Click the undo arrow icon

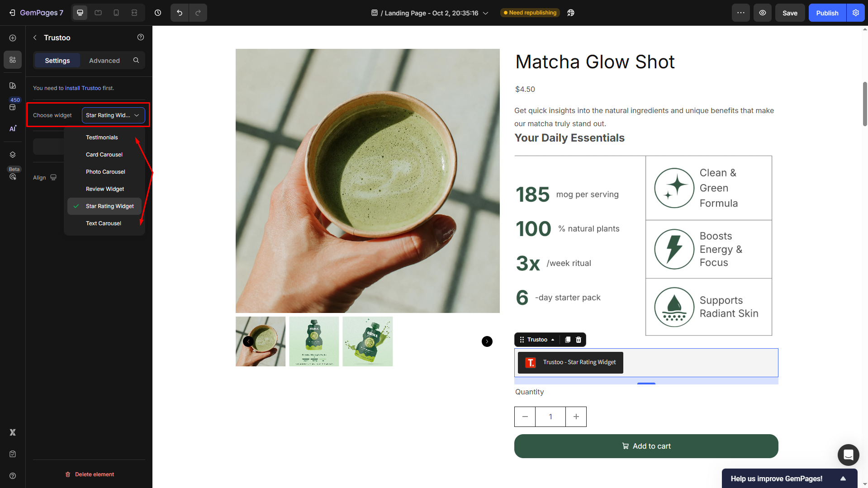(x=180, y=13)
